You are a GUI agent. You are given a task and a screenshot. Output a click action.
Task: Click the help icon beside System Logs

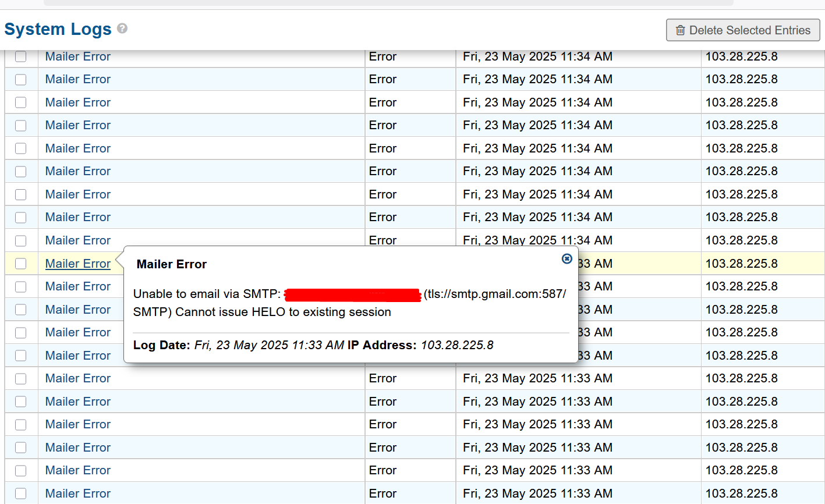coord(122,29)
